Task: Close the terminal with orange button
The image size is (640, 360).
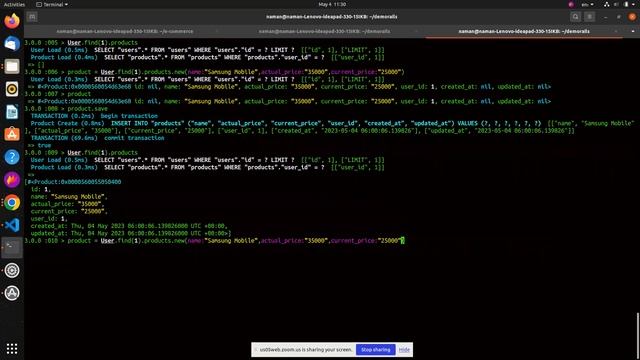Action: [632, 17]
